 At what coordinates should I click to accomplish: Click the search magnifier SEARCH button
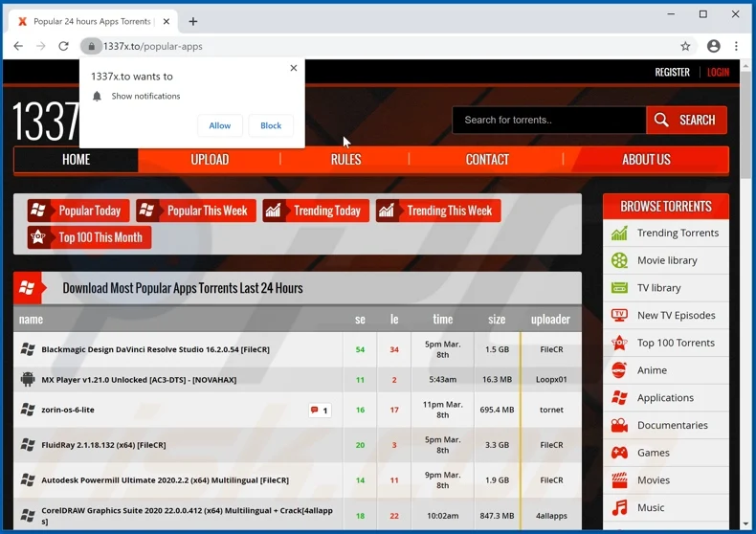(x=686, y=121)
